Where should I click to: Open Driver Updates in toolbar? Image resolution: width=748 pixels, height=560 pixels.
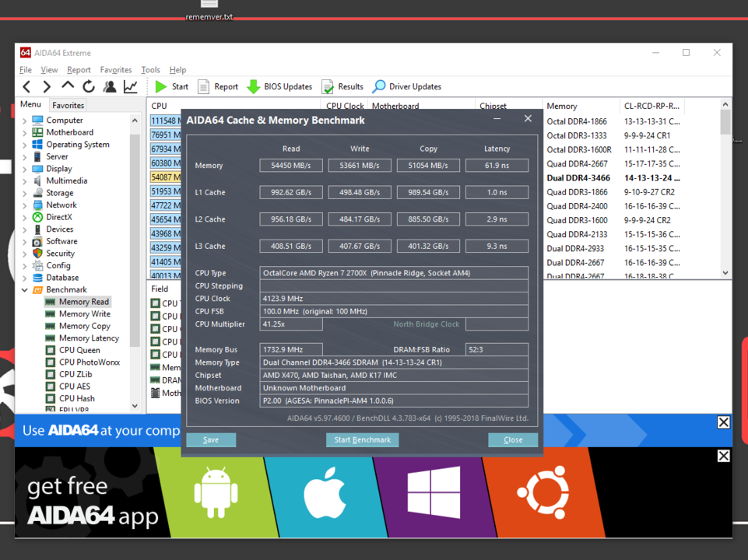(407, 87)
